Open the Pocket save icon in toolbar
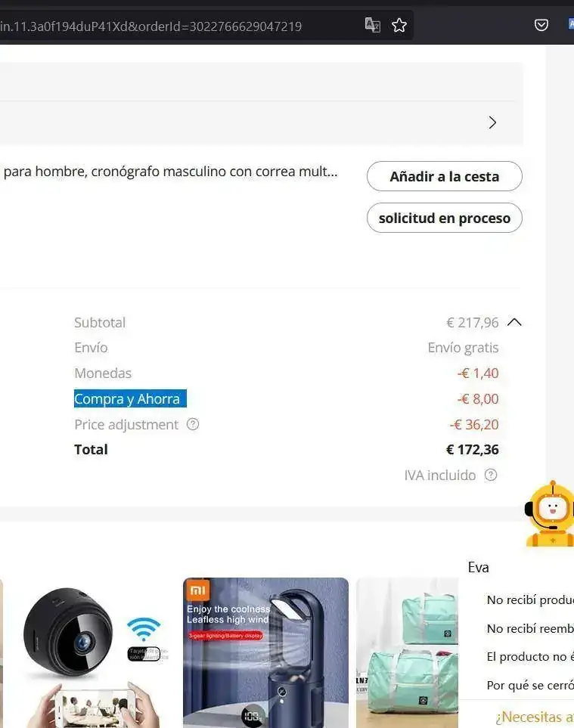574x728 pixels. 541,25
